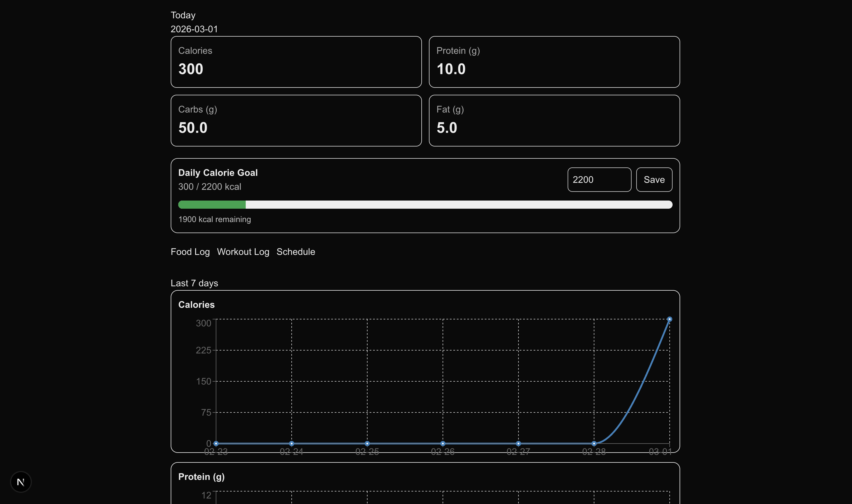Click the green calorie progress bar
852x504 pixels.
point(212,204)
